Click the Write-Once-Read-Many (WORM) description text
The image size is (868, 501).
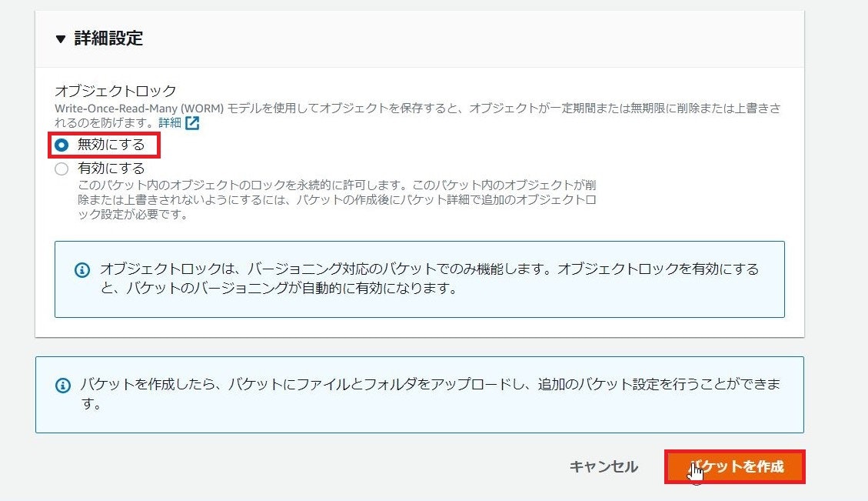coord(417,115)
